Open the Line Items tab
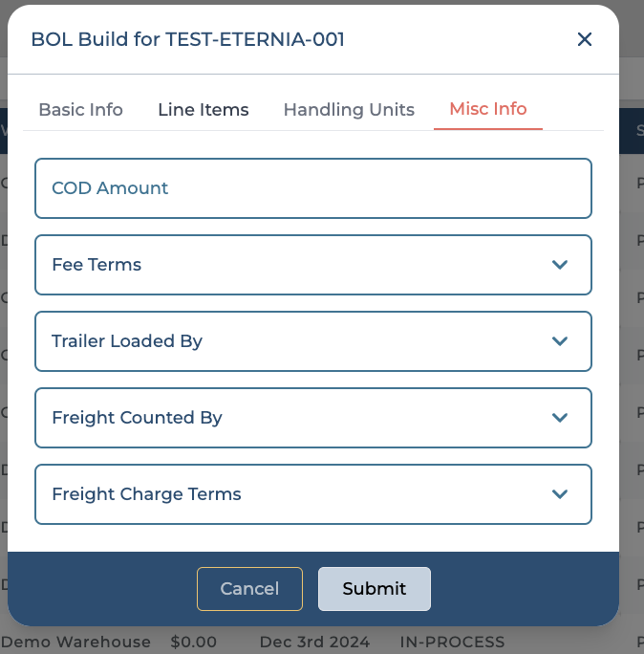644x654 pixels. [203, 110]
